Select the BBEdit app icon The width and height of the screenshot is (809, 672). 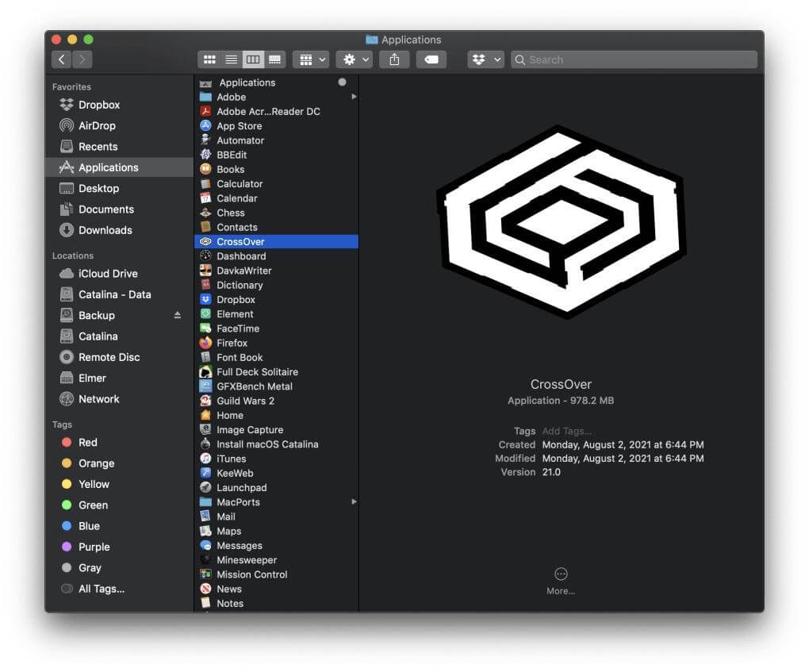pos(205,155)
